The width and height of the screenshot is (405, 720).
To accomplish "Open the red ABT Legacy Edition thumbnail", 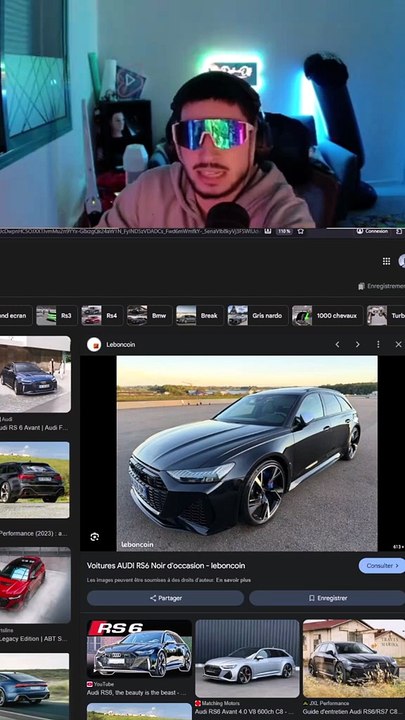I will tap(35, 585).
